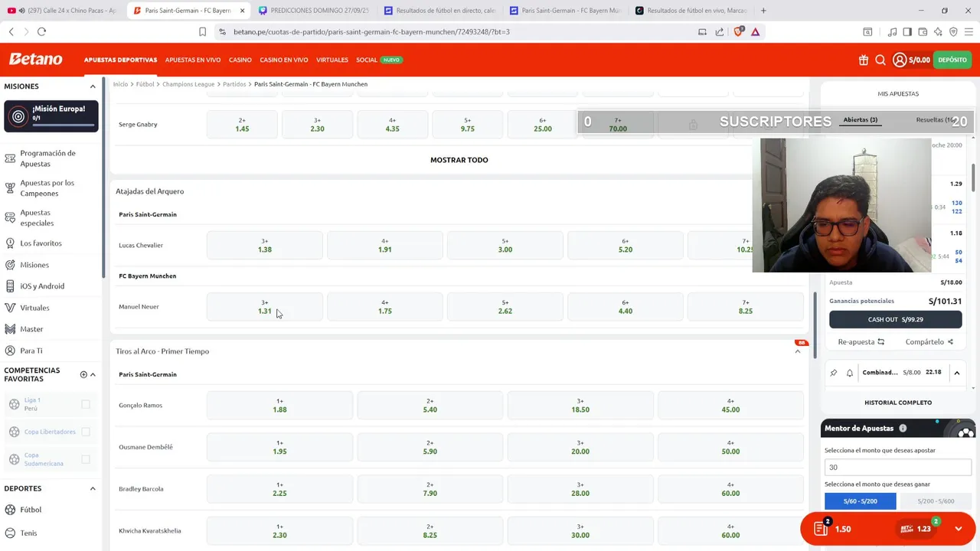The width and height of the screenshot is (980, 551).
Task: Click the green Depósito button
Action: pos(952,60)
